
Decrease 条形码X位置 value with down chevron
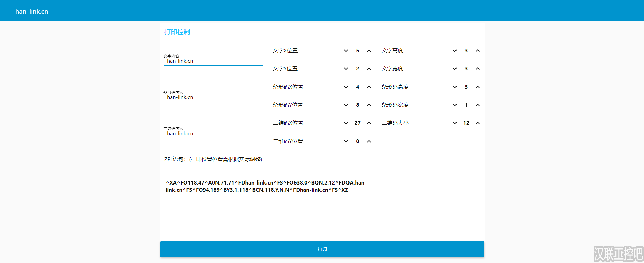coord(346,87)
